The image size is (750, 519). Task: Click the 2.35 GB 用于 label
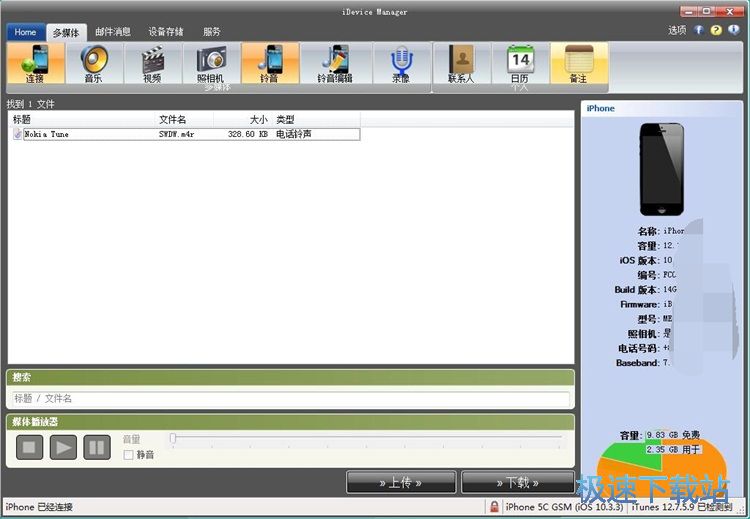click(673, 450)
